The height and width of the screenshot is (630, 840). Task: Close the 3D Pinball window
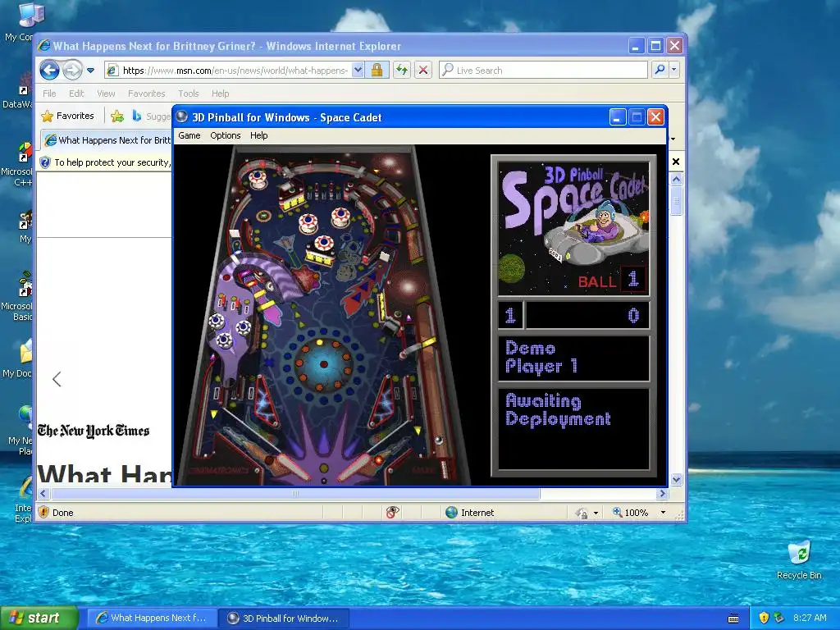point(655,116)
